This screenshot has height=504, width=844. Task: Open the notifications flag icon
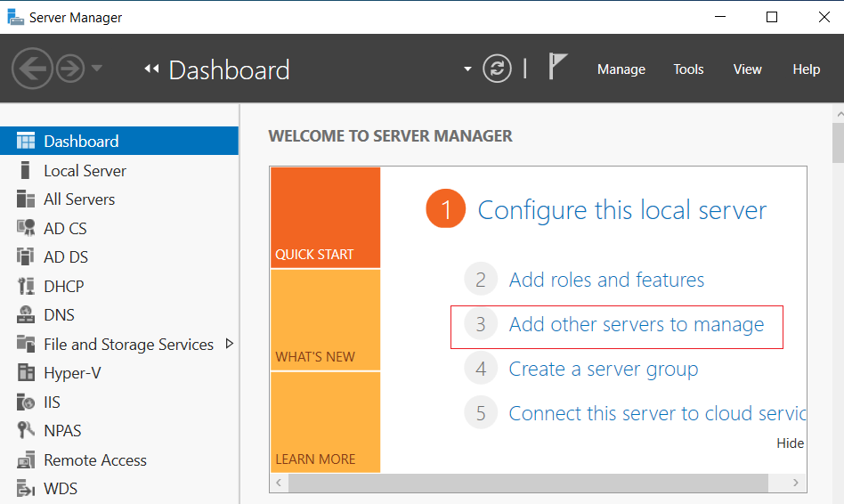point(557,66)
